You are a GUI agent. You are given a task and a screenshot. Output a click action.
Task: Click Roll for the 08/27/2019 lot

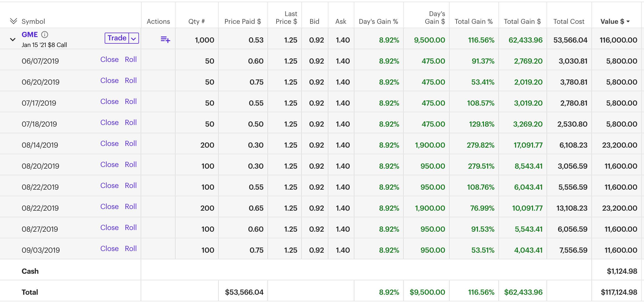[131, 228]
